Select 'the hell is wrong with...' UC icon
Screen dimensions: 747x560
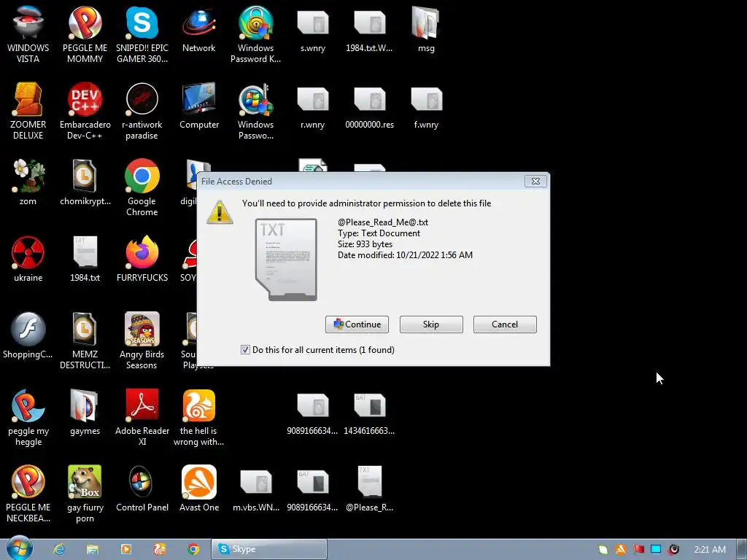(198, 418)
